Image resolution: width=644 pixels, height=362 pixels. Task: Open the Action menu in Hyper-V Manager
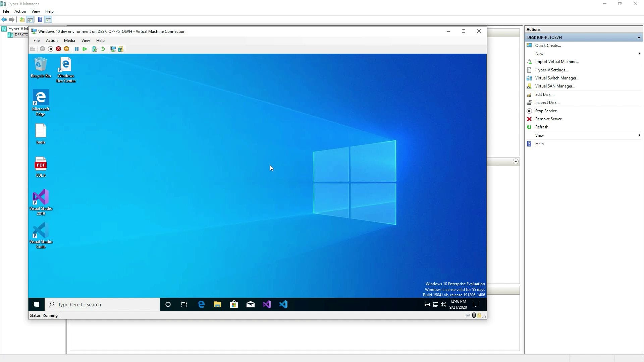(x=20, y=11)
